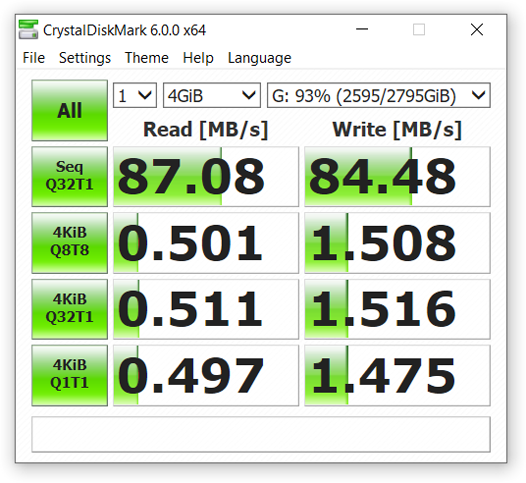This screenshot has width=526, height=483.
Task: Click the CrystalDiskMark app icon in title bar
Action: [28, 30]
